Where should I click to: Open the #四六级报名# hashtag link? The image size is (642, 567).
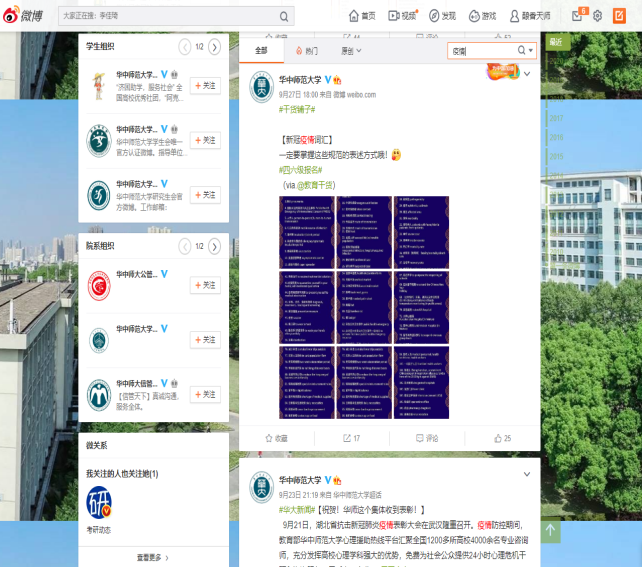[300, 171]
